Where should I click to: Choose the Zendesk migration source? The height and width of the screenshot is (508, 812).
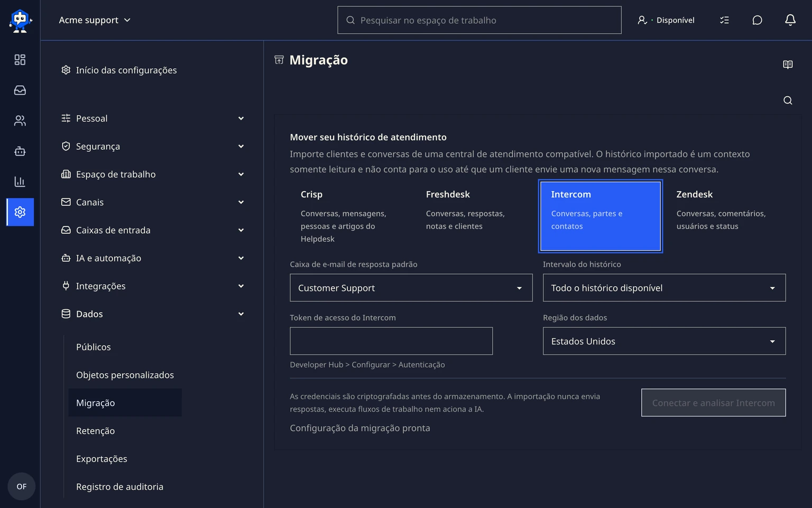(726, 216)
